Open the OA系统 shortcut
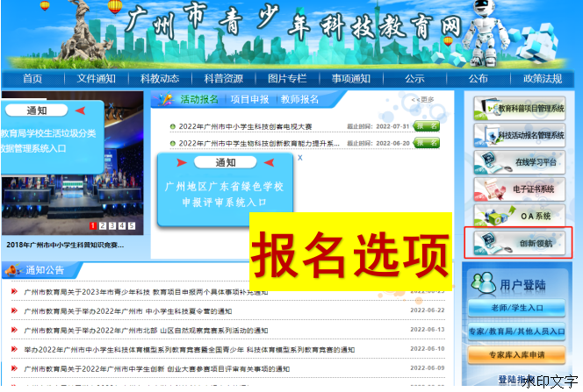This screenshot has height=392, width=583. coord(520,215)
